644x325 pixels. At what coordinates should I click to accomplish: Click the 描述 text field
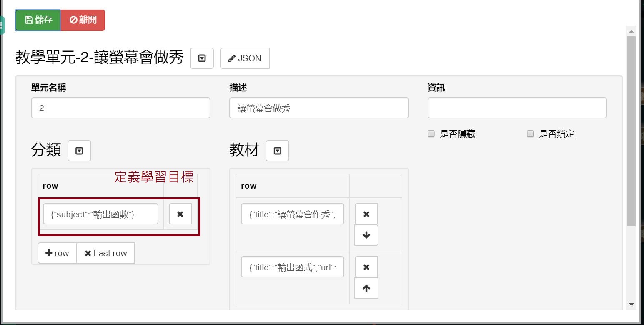coord(319,108)
